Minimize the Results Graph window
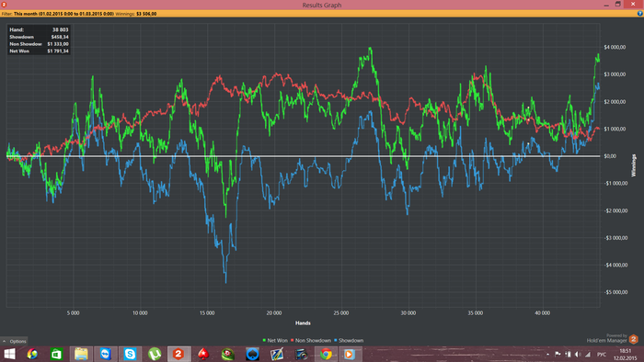 click(606, 5)
